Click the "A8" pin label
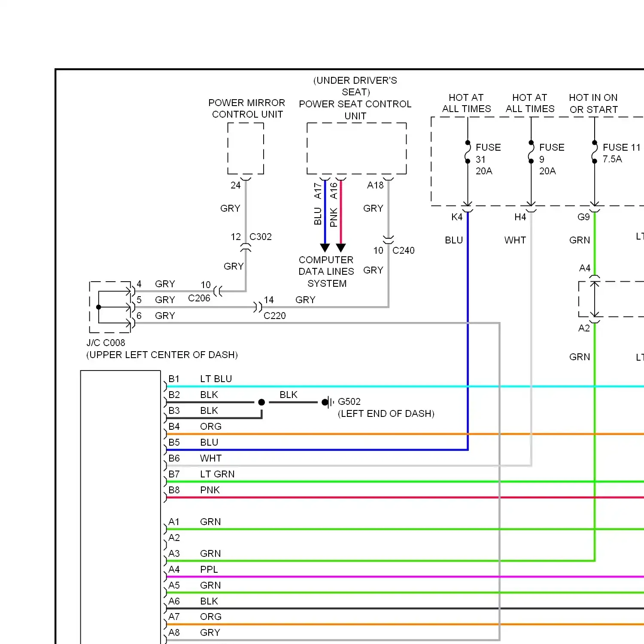 click(174, 632)
